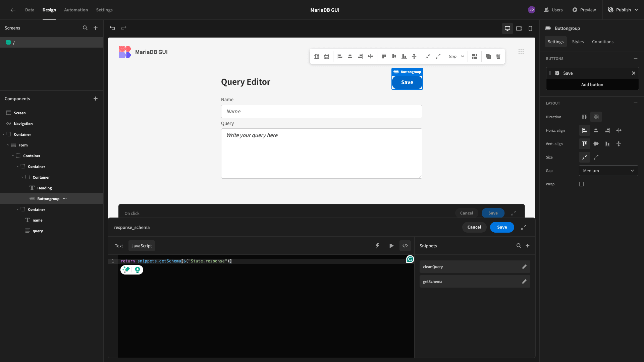644x362 pixels.
Task: Switch to Styles tab
Action: pos(578,42)
